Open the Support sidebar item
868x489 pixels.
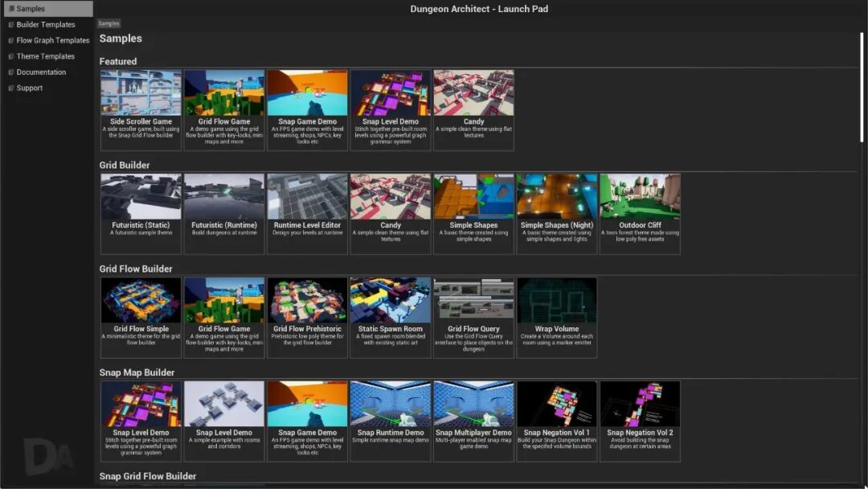[48, 88]
